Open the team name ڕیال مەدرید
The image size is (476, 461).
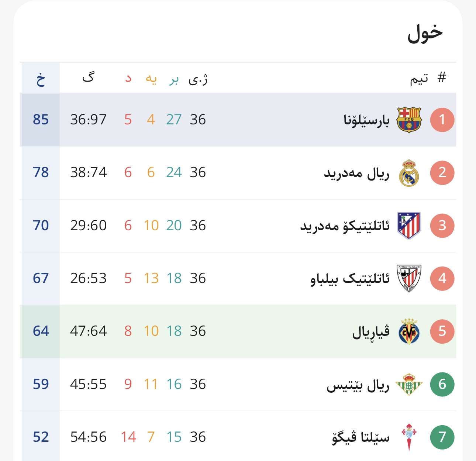(x=356, y=173)
